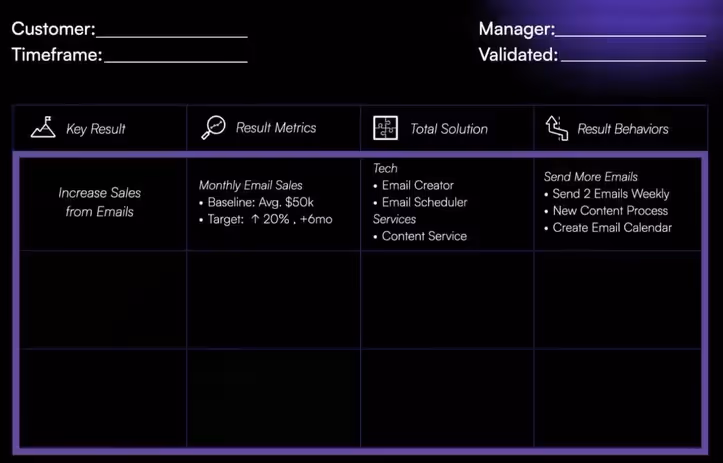Click 'Create Email Calendar' bullet
Viewport: 723px width, 463px height.
tap(608, 228)
